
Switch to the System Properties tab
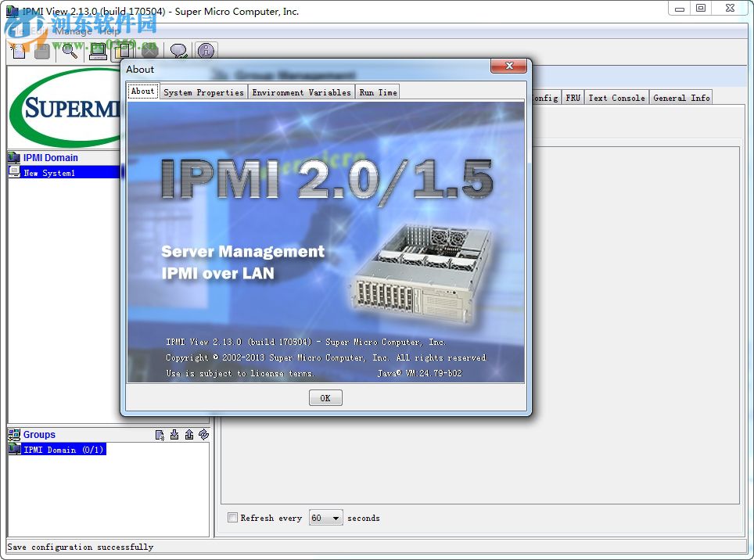[203, 92]
